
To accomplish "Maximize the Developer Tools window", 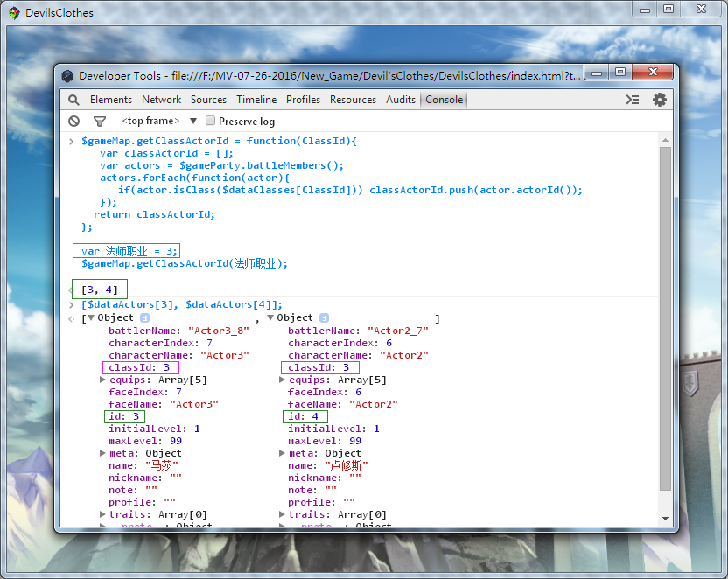I will coord(619,73).
